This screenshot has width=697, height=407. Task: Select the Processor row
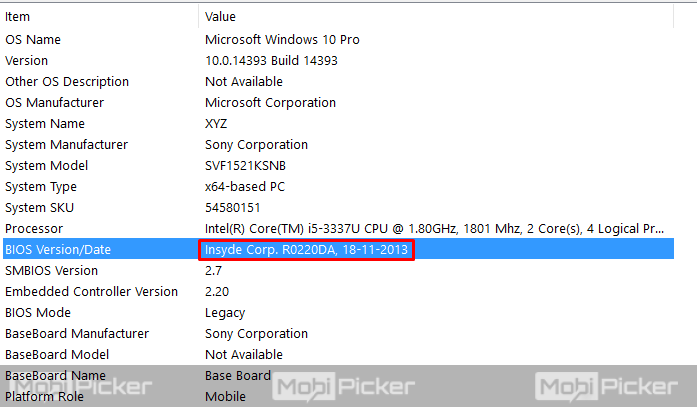click(33, 229)
